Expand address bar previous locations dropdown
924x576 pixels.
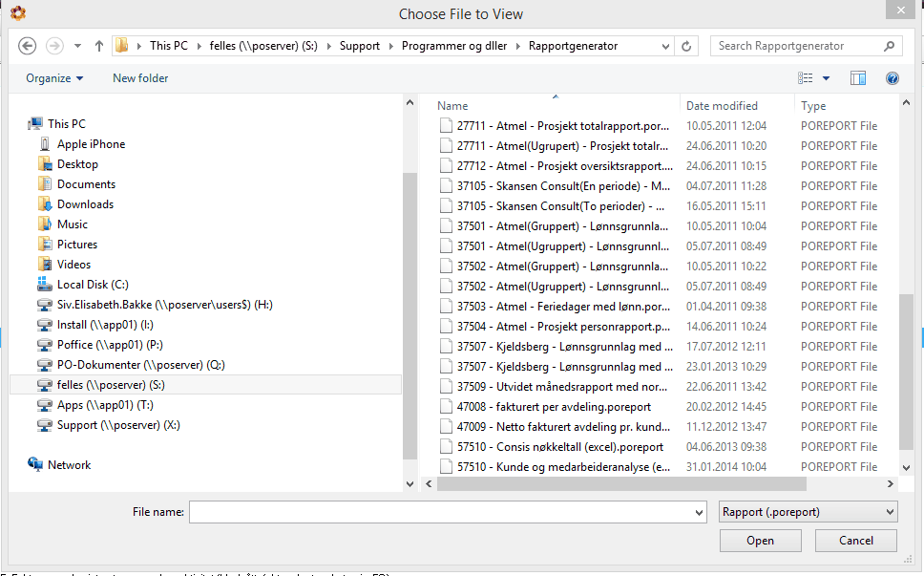pyautogui.click(x=665, y=46)
